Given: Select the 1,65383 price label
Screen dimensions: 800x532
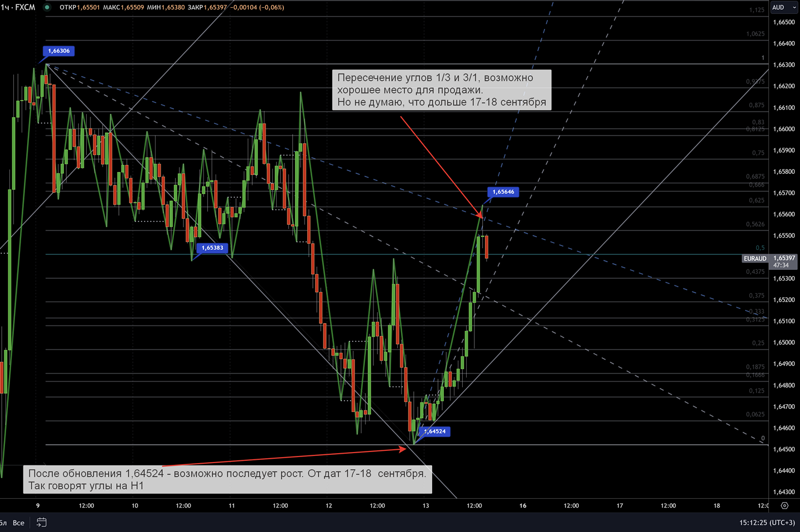Looking at the screenshot, I should tap(212, 248).
